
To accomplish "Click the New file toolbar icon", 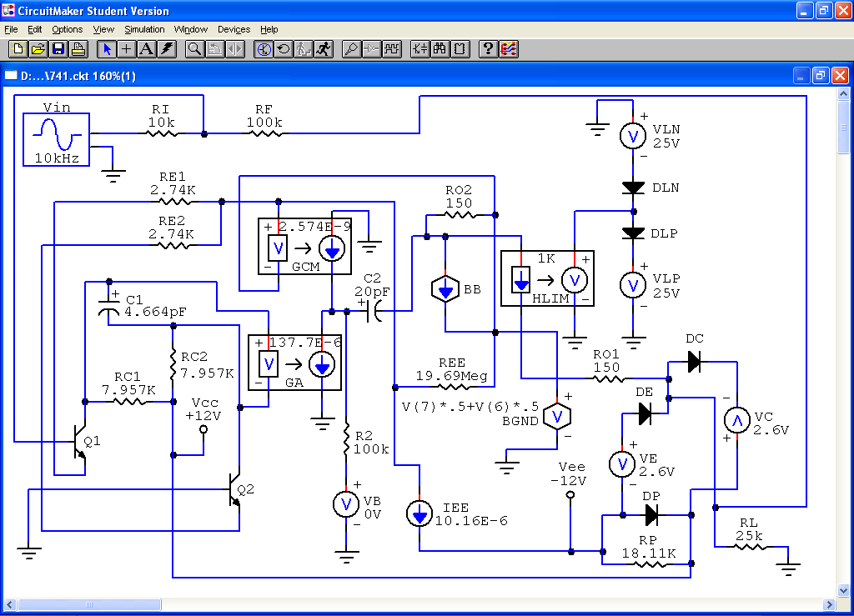I will 18,49.
